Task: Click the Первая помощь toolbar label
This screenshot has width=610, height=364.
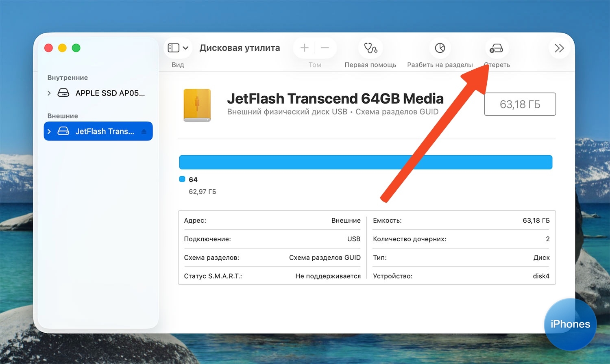Action: pyautogui.click(x=370, y=65)
